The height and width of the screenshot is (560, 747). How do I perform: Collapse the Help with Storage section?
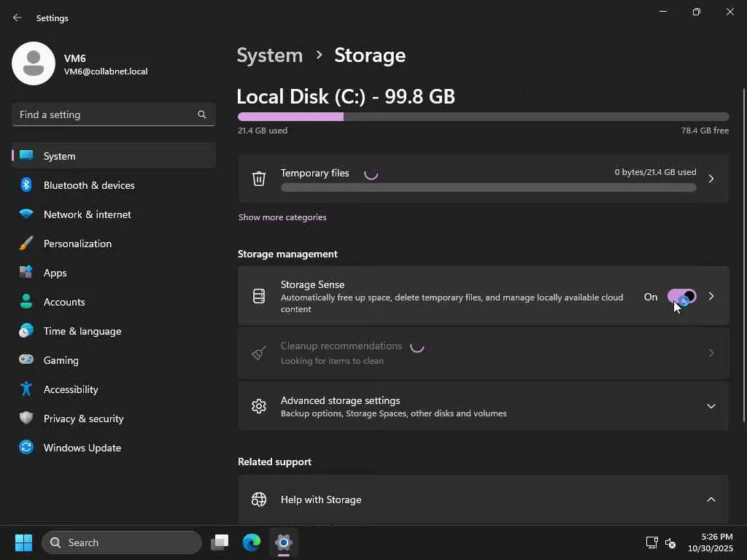click(x=711, y=499)
